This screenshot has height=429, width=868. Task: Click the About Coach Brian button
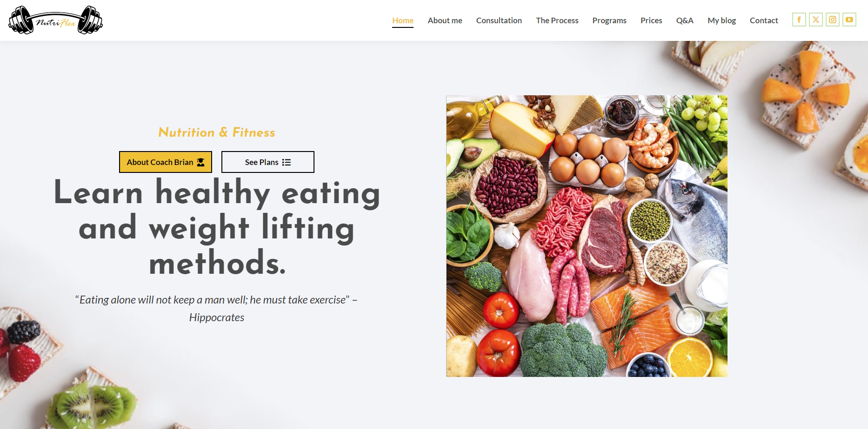[166, 162]
